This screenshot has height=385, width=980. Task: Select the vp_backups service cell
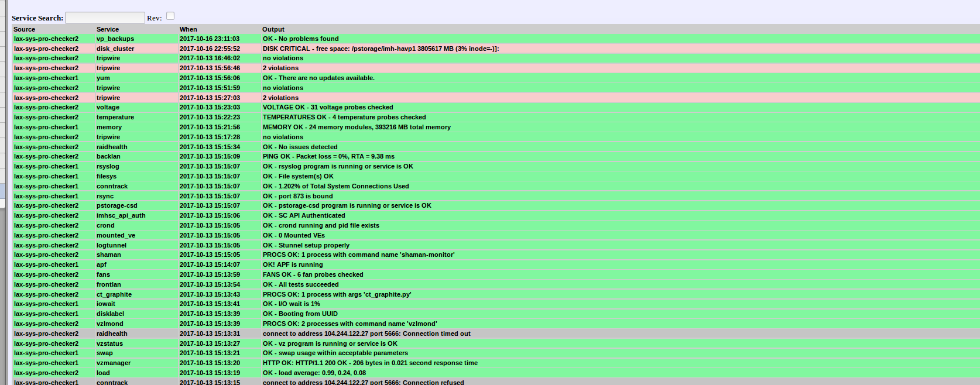115,39
